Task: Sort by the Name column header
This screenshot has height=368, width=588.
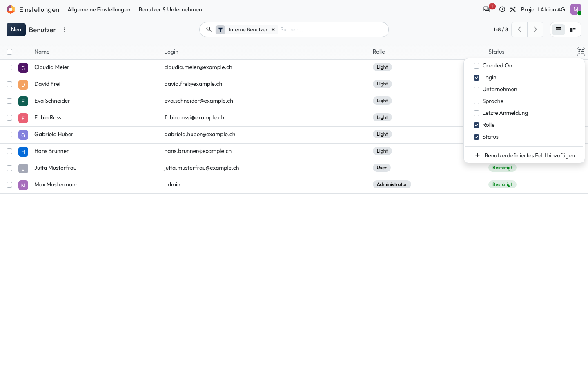Action: (42, 52)
